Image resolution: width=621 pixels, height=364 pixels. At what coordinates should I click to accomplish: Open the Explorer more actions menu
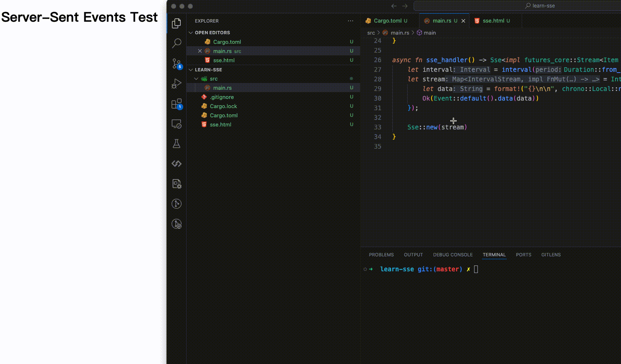350,21
